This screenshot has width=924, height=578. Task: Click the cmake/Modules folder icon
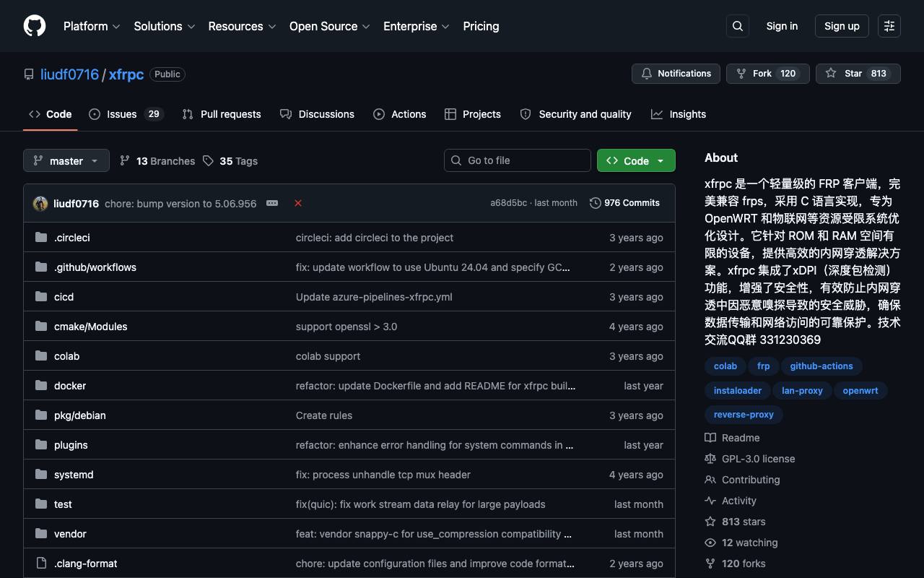[x=41, y=327]
